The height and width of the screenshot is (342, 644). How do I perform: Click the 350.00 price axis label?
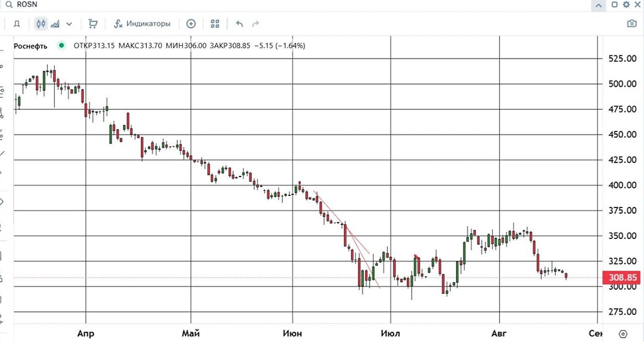click(x=622, y=236)
